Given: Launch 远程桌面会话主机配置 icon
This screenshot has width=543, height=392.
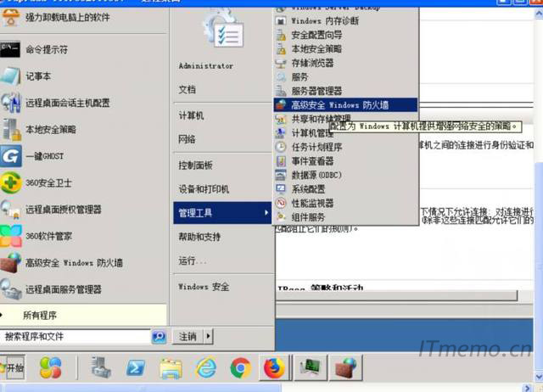Looking at the screenshot, I should pos(11,103).
